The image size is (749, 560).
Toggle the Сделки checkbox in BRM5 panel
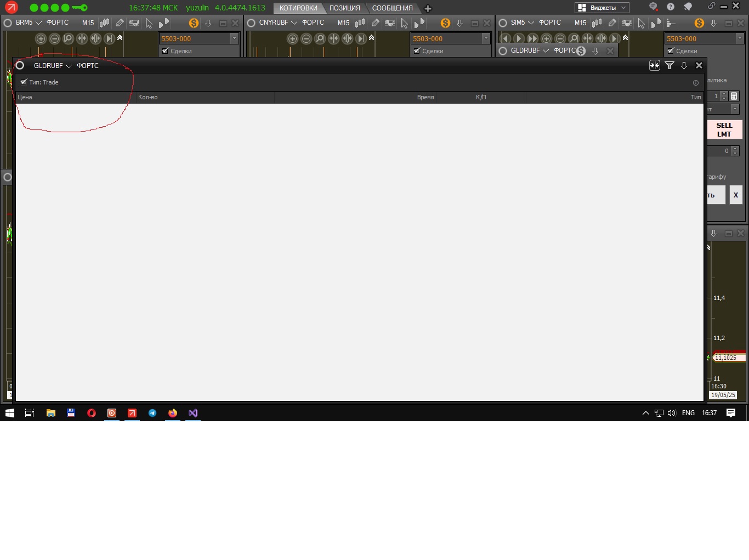point(165,51)
